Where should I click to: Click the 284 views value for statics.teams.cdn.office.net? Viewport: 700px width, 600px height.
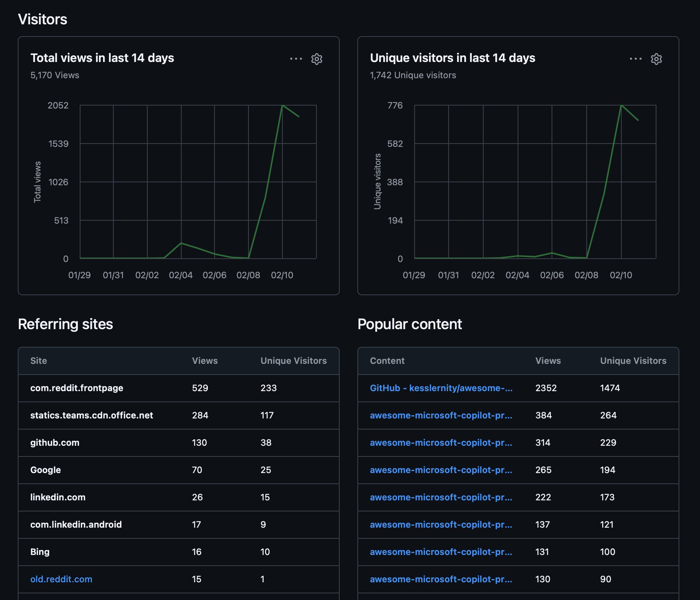point(200,415)
